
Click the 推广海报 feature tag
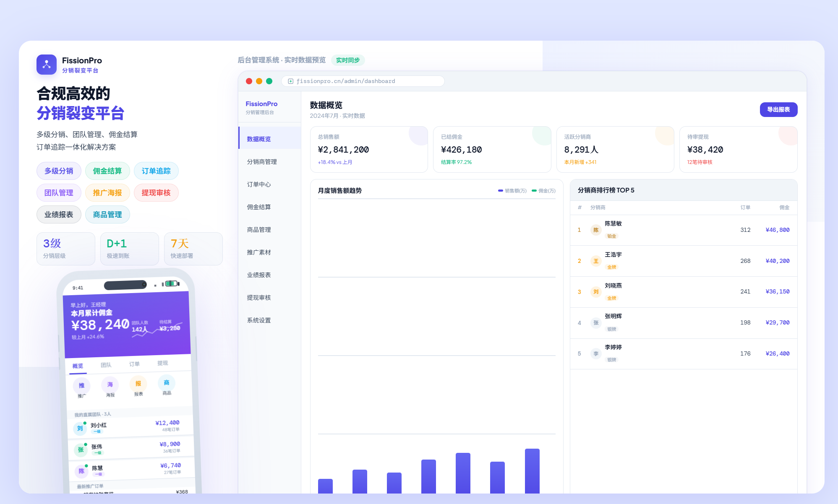click(x=107, y=192)
